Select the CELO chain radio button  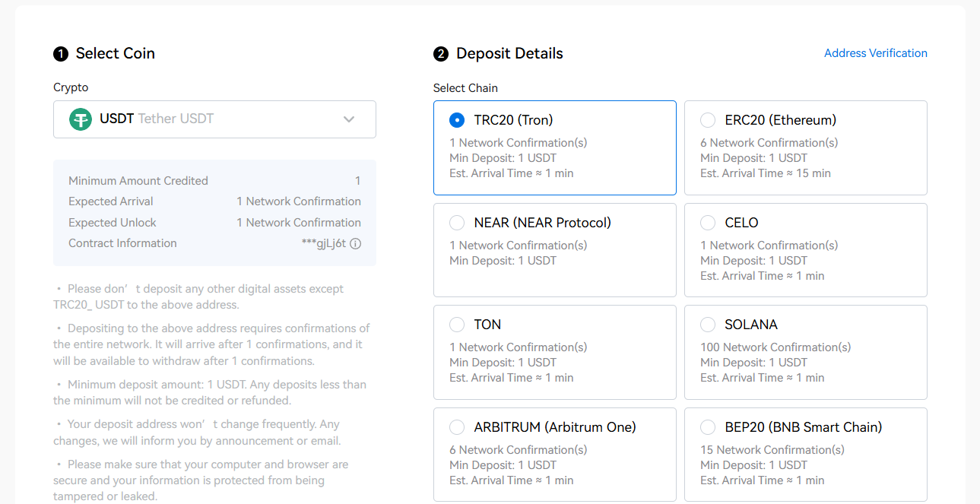pyautogui.click(x=708, y=223)
